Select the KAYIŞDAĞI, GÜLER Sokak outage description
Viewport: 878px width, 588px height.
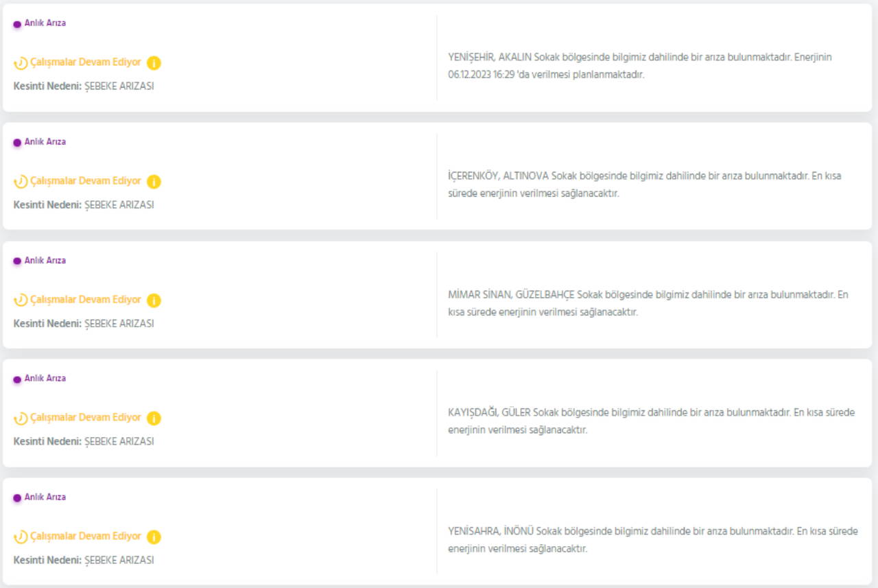coord(651,421)
